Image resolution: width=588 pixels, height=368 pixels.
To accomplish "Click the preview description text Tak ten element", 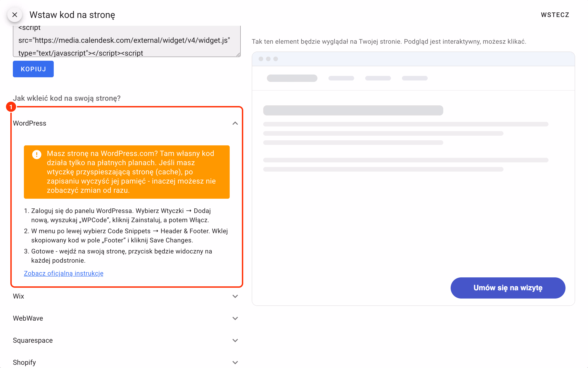I will (389, 42).
